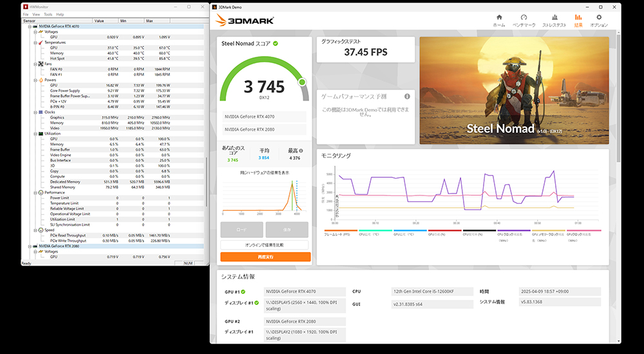Click the orange re-run button
This screenshot has width=644, height=354.
click(265, 257)
